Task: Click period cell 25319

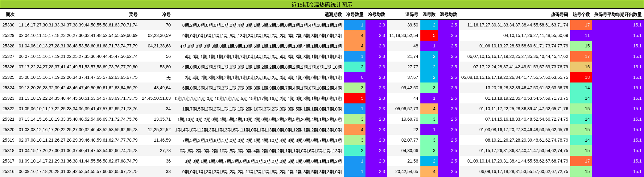Action: [8, 140]
